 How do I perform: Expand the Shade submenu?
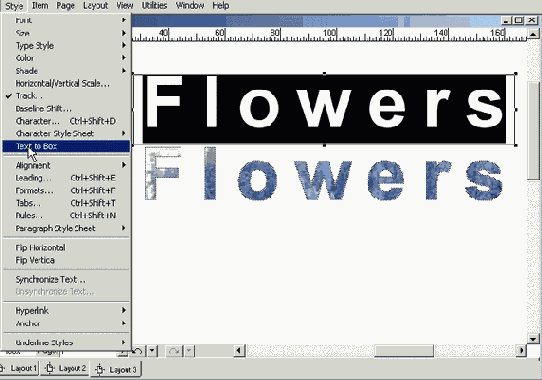(x=66, y=71)
